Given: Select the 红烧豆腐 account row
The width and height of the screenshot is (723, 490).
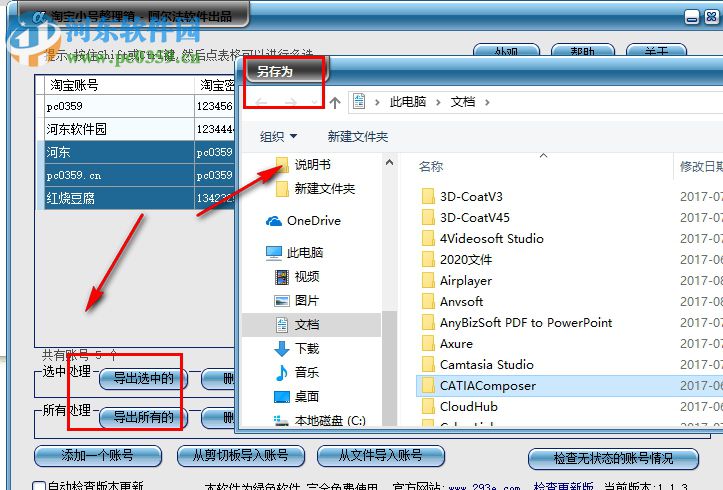Looking at the screenshot, I should [136, 198].
